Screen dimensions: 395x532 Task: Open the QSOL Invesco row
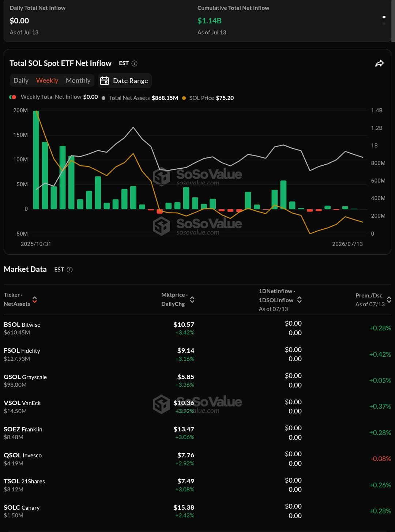[x=197, y=459]
